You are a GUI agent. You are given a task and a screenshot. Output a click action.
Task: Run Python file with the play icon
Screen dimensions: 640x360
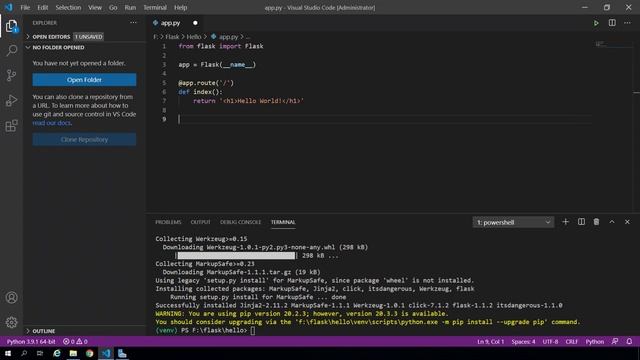coord(596,23)
